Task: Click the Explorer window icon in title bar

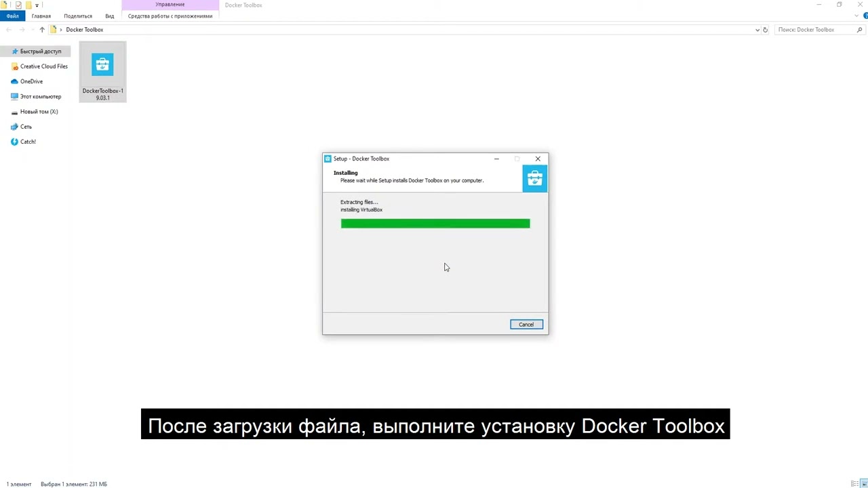Action: point(4,5)
